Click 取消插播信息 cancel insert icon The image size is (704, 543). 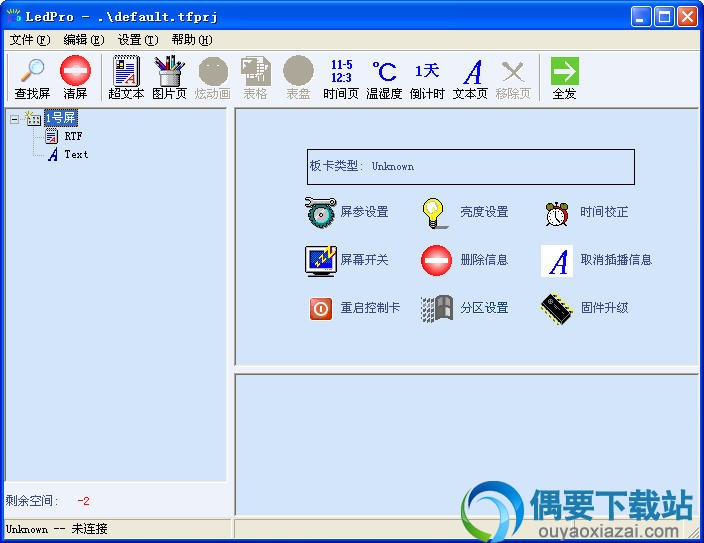pos(557,260)
